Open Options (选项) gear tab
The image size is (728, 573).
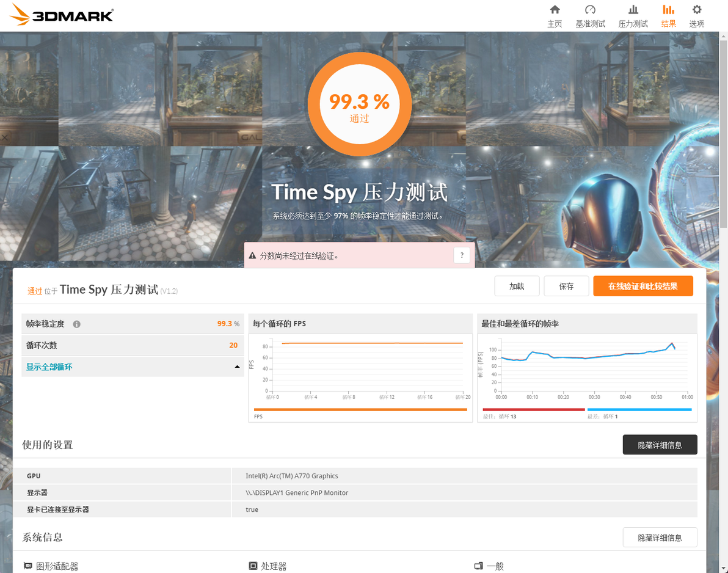(696, 16)
